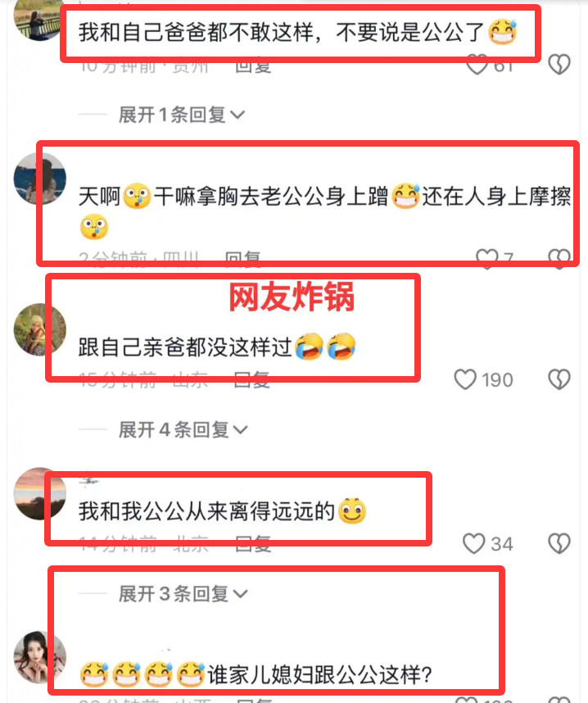
Task: Like the comment with 190 likes
Action: (x=465, y=379)
